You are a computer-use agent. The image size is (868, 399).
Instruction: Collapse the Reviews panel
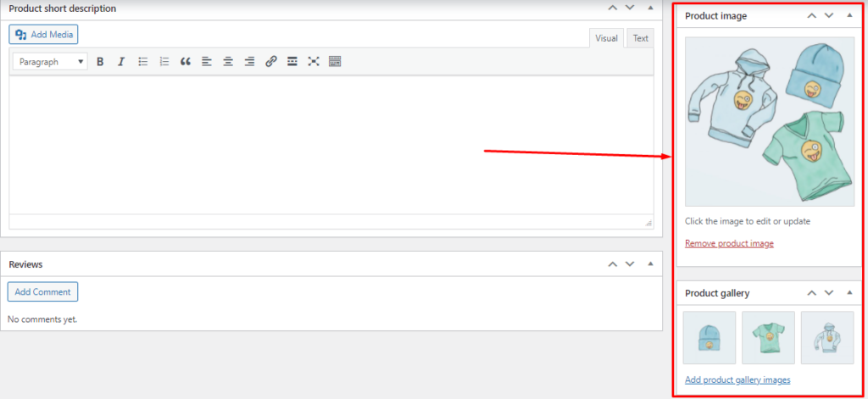tap(650, 264)
